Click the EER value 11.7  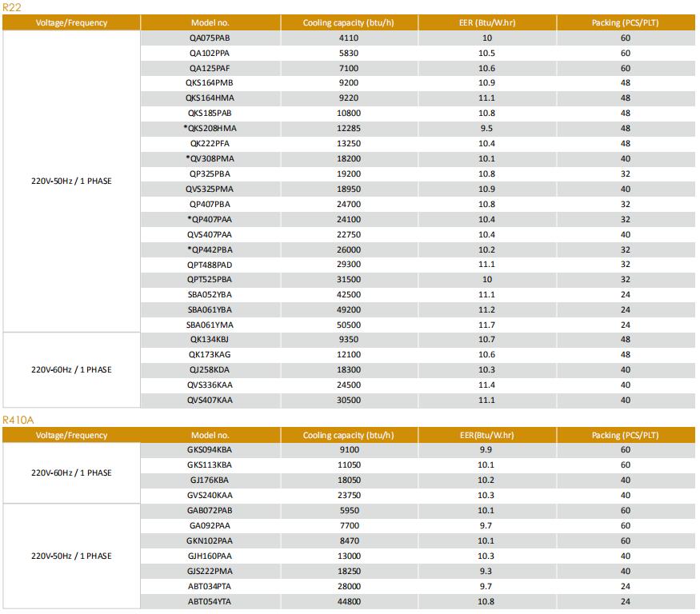click(x=486, y=325)
